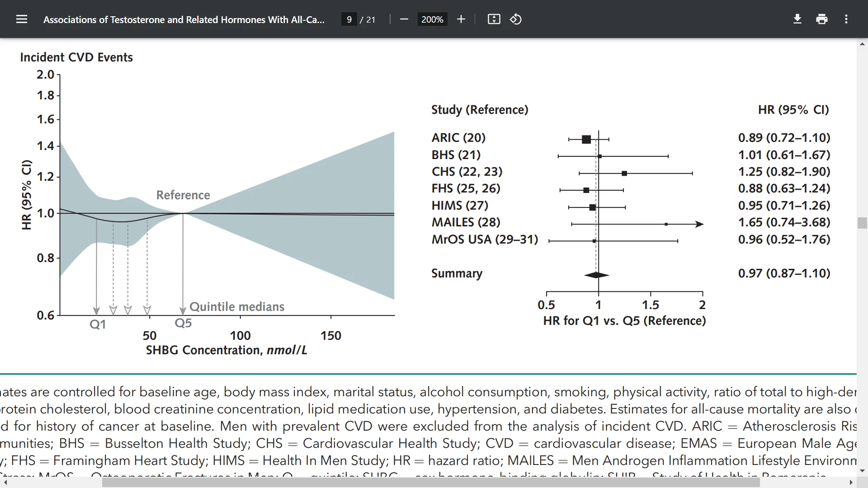This screenshot has width=868, height=488.
Task: Click the 'SHBG Concentration, nmol/L' axis title
Action: pyautogui.click(x=226, y=350)
